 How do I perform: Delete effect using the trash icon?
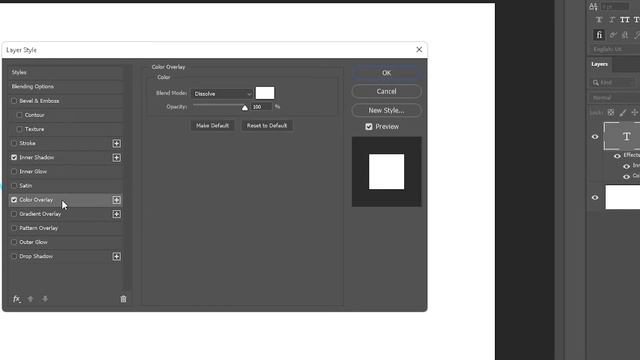coord(123,299)
